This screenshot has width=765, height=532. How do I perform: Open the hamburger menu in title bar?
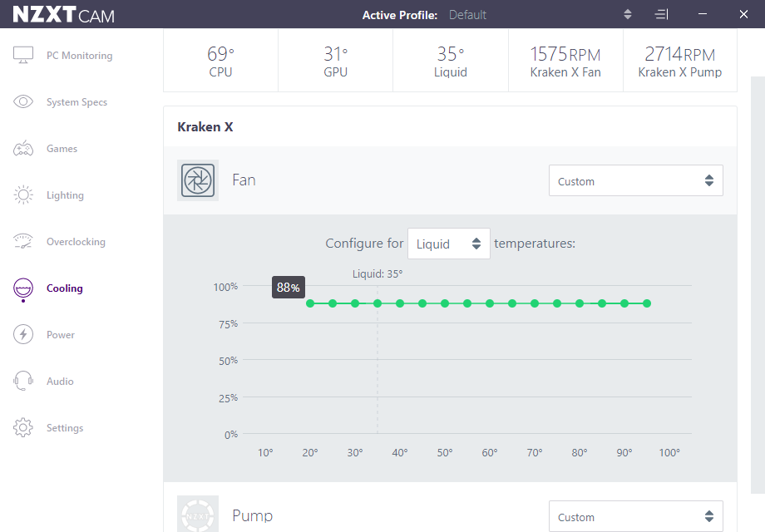(x=661, y=15)
